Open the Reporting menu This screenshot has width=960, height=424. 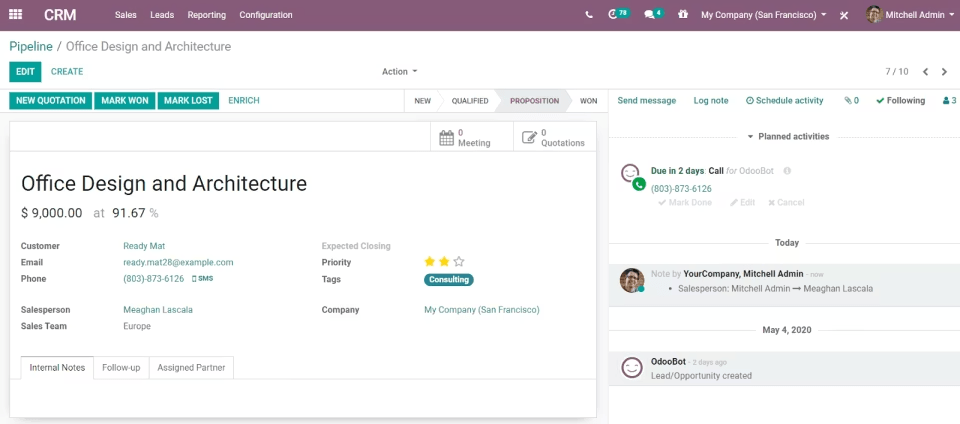[x=206, y=15]
